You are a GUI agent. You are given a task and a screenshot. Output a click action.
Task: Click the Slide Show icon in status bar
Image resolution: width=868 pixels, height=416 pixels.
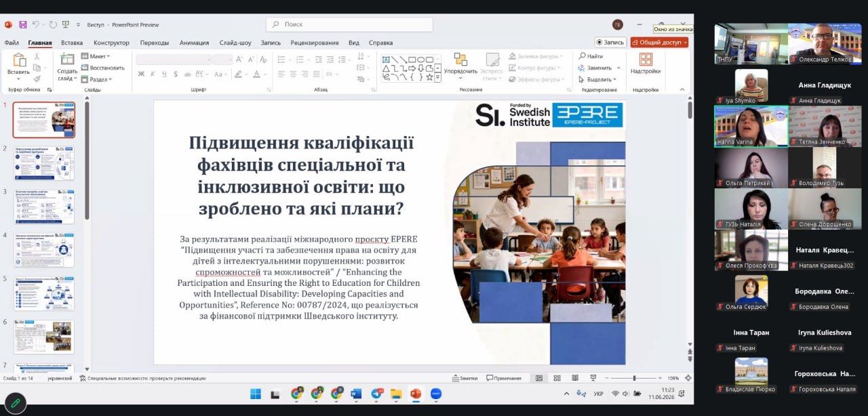[x=593, y=378]
